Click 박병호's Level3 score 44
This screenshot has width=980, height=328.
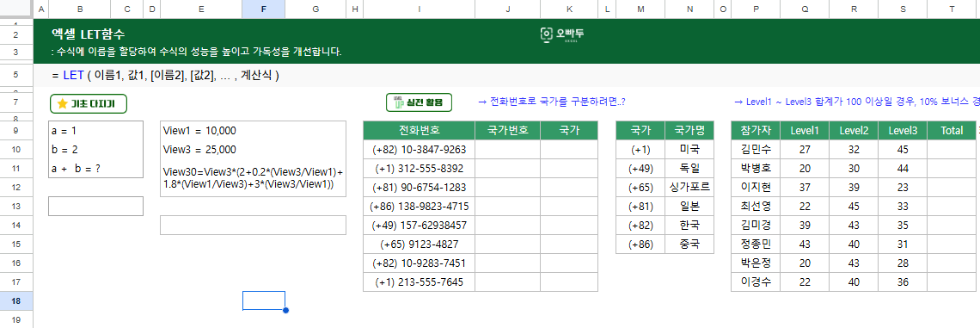[903, 169]
